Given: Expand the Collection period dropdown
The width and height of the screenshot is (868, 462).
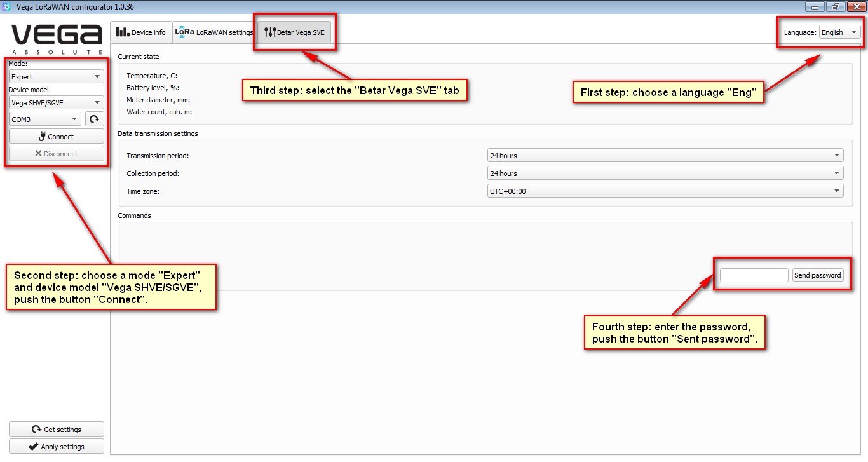Looking at the screenshot, I should [665, 173].
